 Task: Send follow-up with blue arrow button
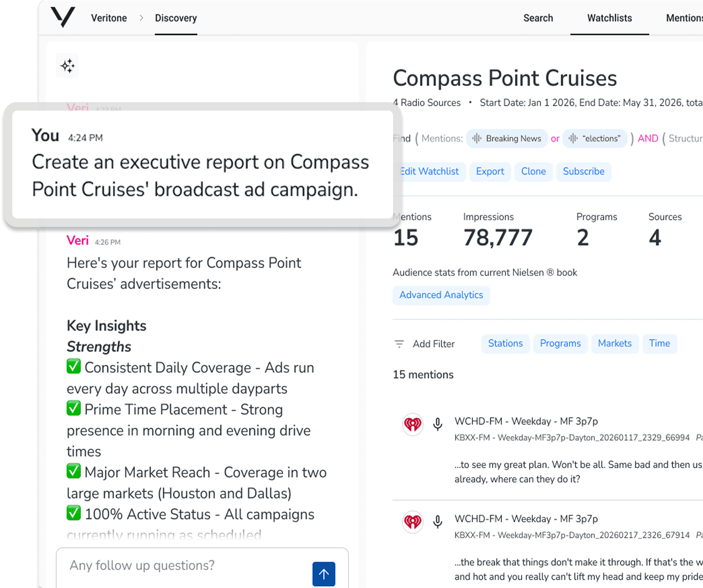324,574
